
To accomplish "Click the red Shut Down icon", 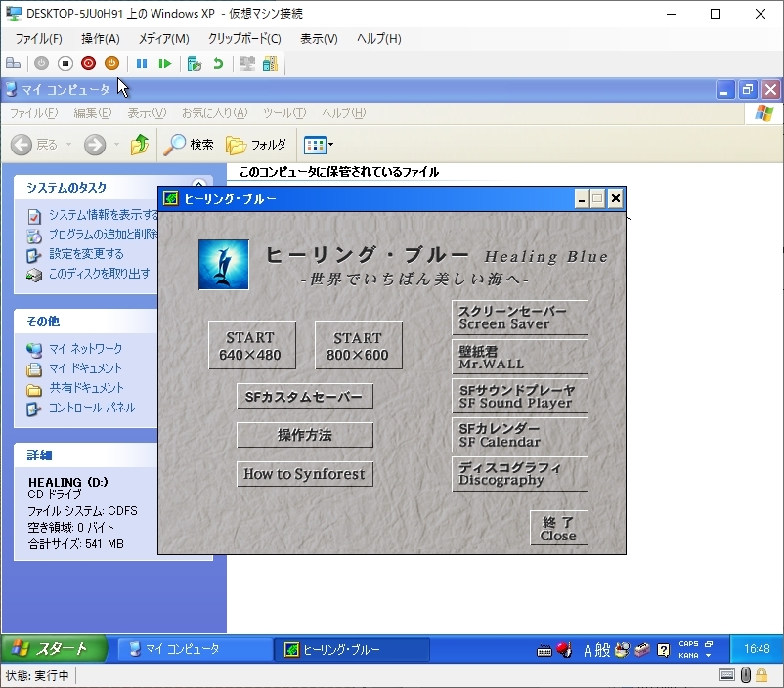I will click(89, 64).
